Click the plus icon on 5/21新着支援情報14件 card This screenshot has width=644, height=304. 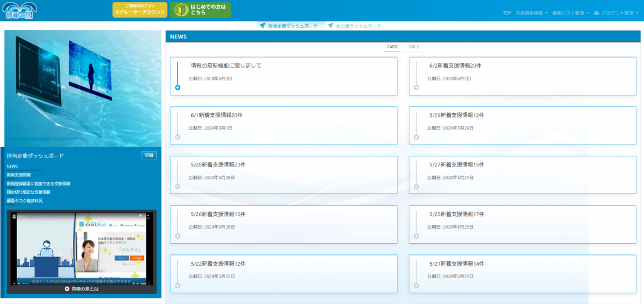coord(416,285)
